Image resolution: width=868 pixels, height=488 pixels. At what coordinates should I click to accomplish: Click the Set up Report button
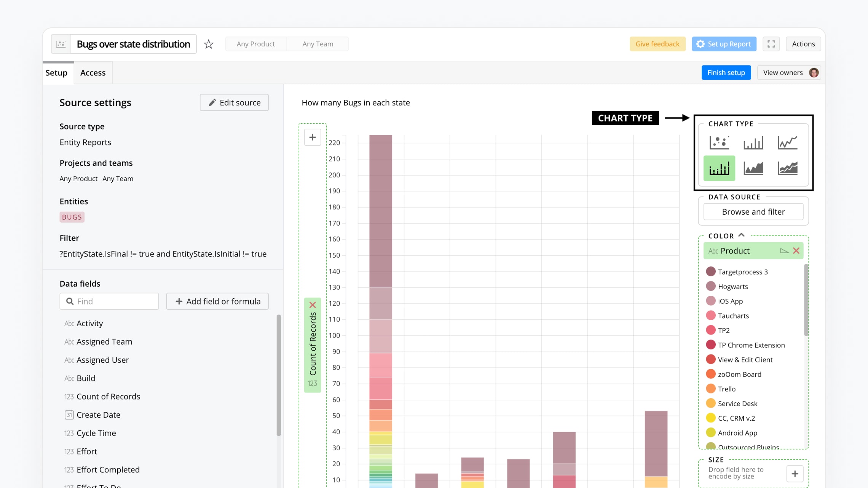pos(724,44)
